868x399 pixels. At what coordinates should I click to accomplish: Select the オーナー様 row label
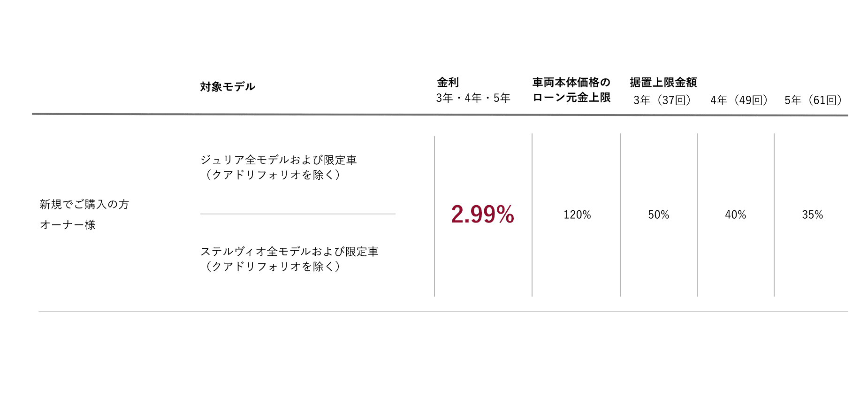[x=68, y=225]
